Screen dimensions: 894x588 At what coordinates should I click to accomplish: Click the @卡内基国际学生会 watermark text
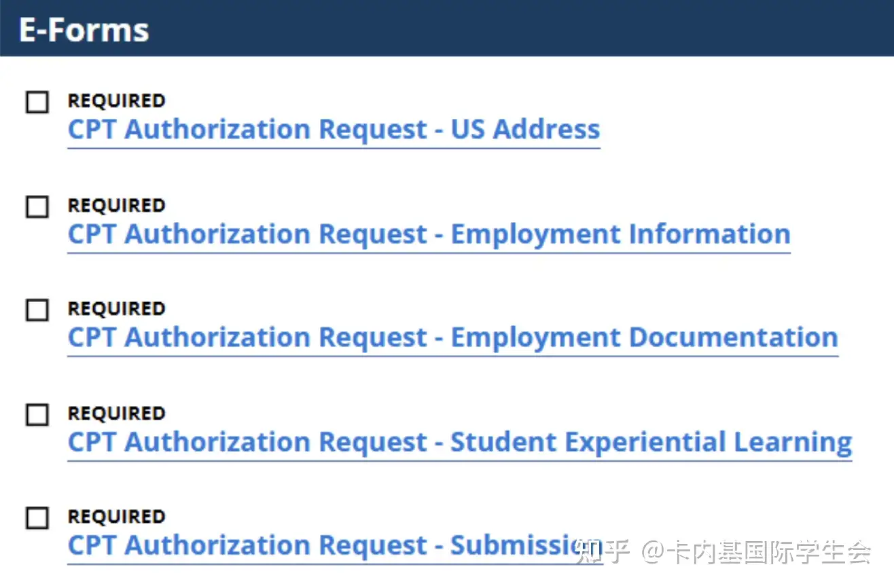coord(757,552)
